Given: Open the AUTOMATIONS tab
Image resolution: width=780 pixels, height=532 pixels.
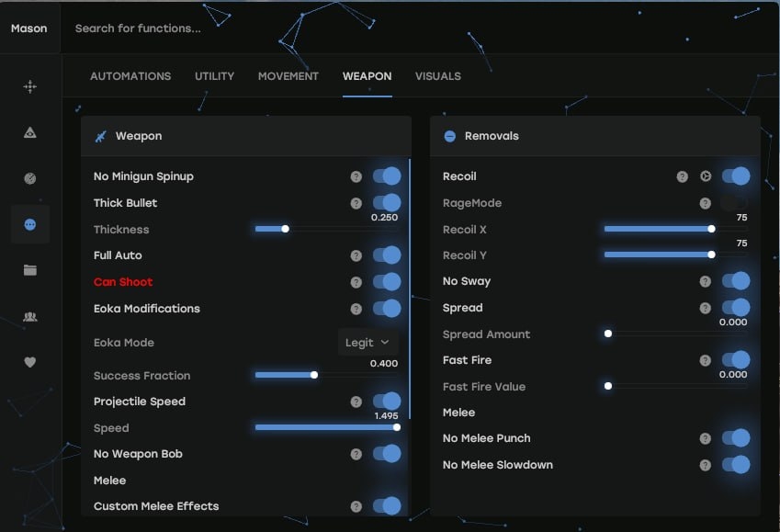Looking at the screenshot, I should 130,76.
